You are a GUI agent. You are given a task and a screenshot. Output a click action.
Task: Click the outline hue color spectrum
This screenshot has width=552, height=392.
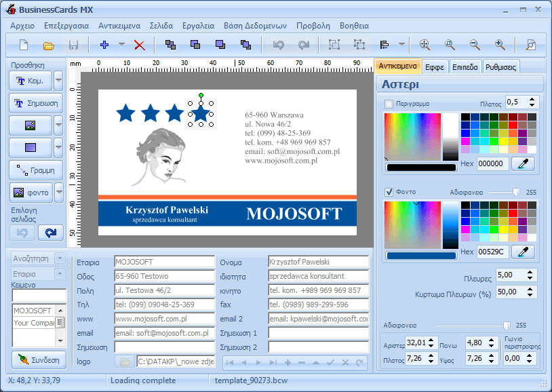point(412,137)
